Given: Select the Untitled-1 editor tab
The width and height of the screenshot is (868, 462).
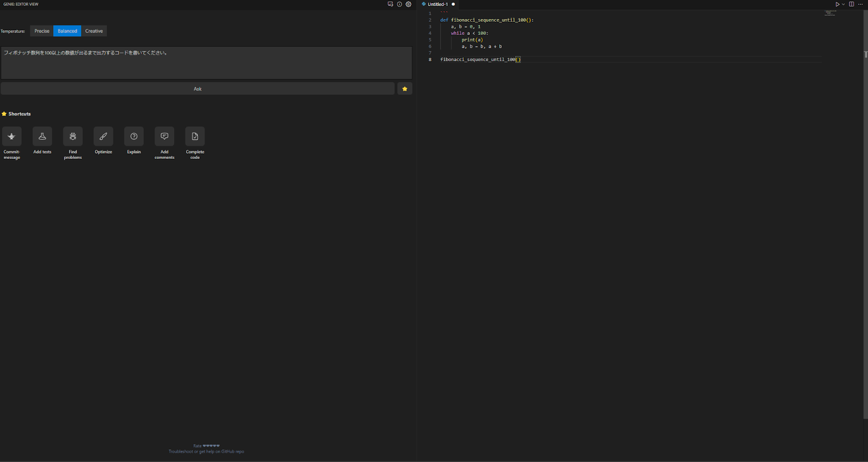Looking at the screenshot, I should click(x=438, y=4).
